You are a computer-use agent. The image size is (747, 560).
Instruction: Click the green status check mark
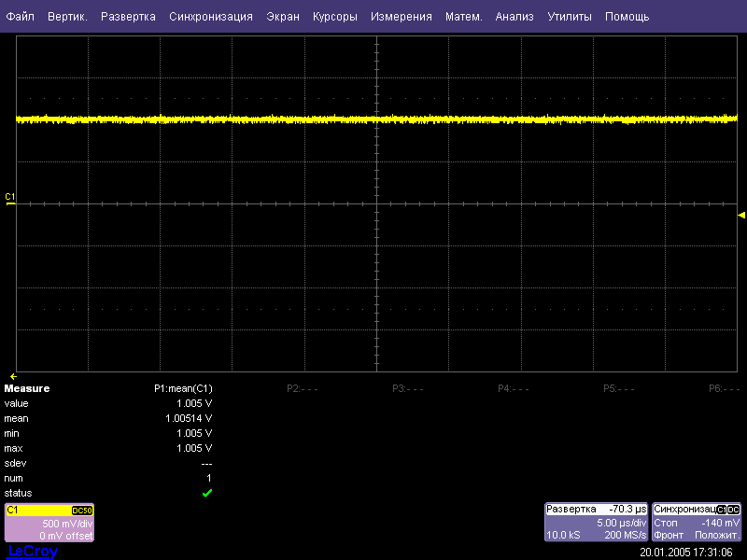click(x=207, y=493)
